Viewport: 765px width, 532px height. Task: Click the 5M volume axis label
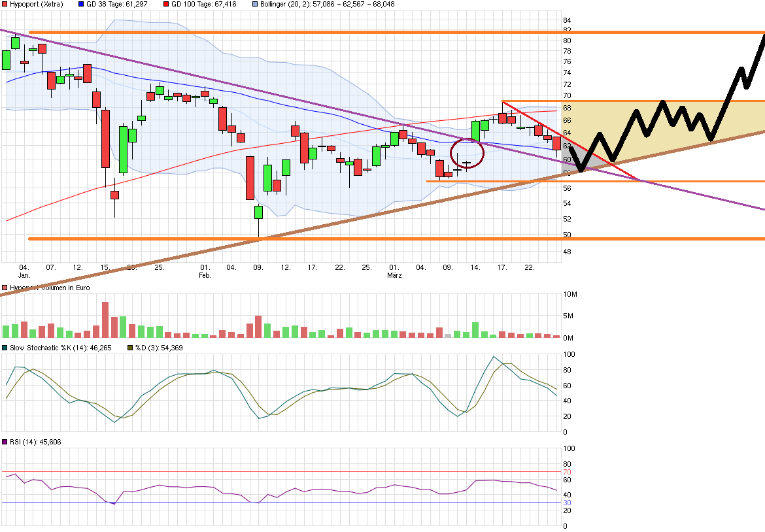568,316
